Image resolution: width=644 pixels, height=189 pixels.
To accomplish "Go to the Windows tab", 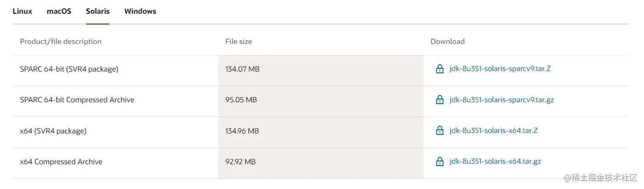I will click(x=140, y=11).
